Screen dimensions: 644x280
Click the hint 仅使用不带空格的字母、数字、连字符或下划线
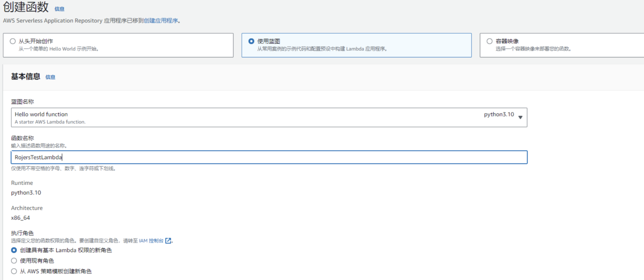point(64,168)
